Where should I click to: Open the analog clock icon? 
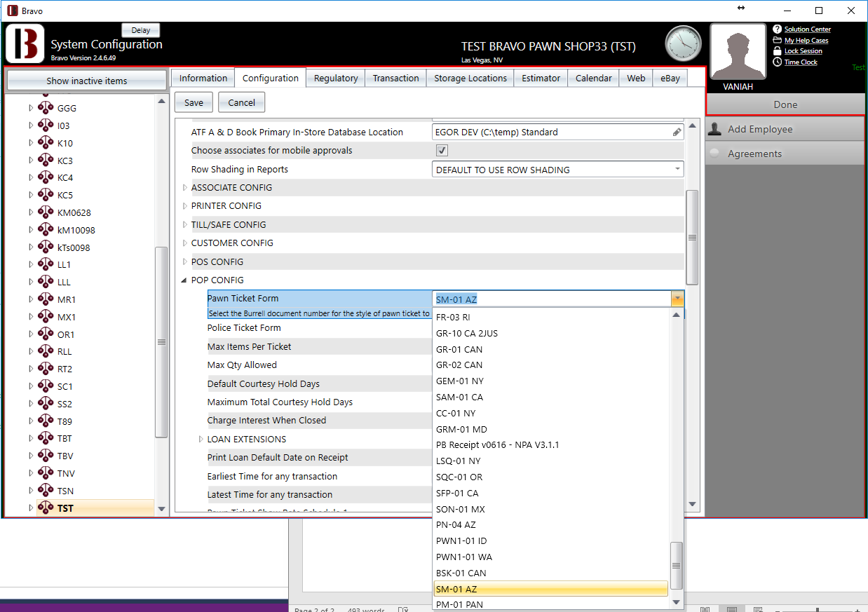[x=683, y=43]
